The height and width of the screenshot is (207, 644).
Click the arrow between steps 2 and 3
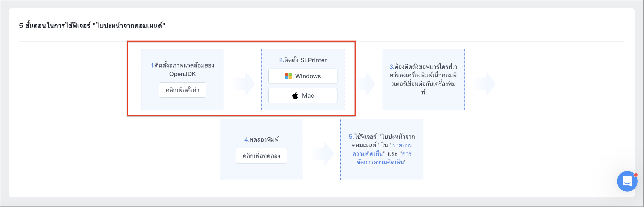[x=366, y=84]
